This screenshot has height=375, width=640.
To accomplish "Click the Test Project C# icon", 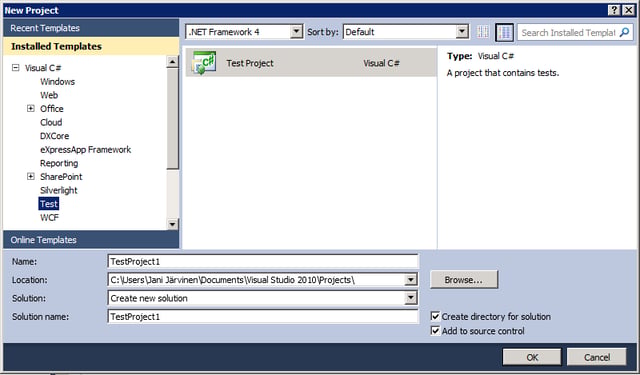I will pos(204,63).
